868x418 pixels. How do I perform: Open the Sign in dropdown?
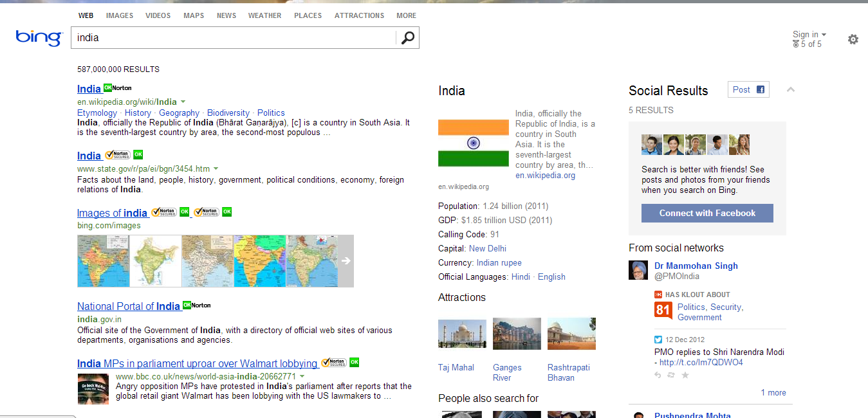click(809, 35)
